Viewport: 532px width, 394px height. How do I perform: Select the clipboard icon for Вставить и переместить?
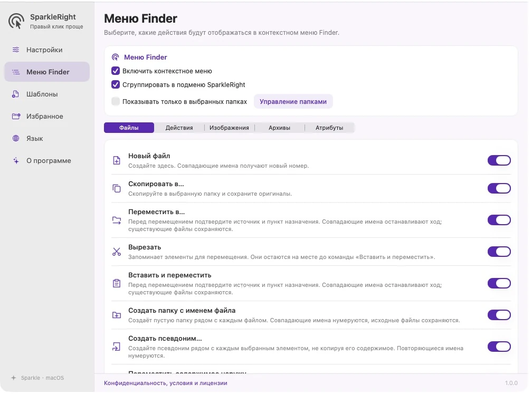point(116,283)
